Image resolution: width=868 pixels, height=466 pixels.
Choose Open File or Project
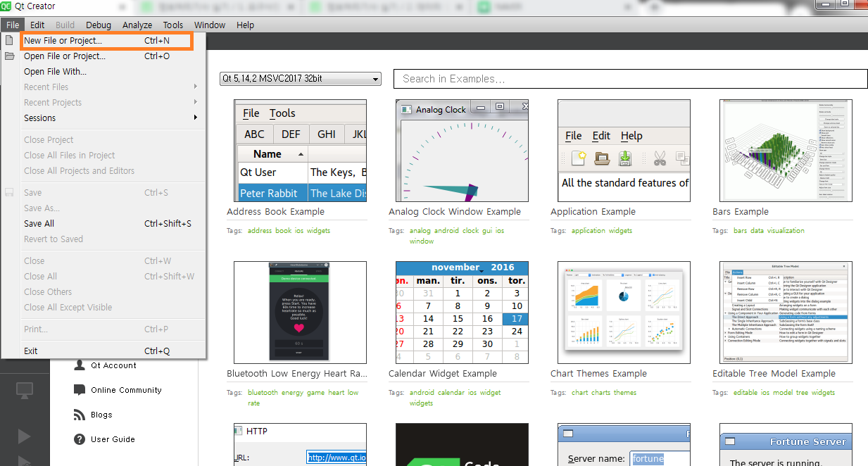103,56
